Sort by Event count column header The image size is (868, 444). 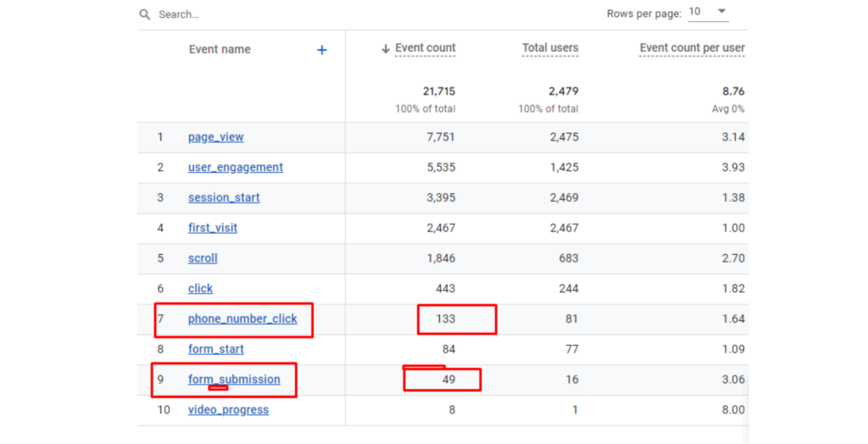pyautogui.click(x=426, y=48)
